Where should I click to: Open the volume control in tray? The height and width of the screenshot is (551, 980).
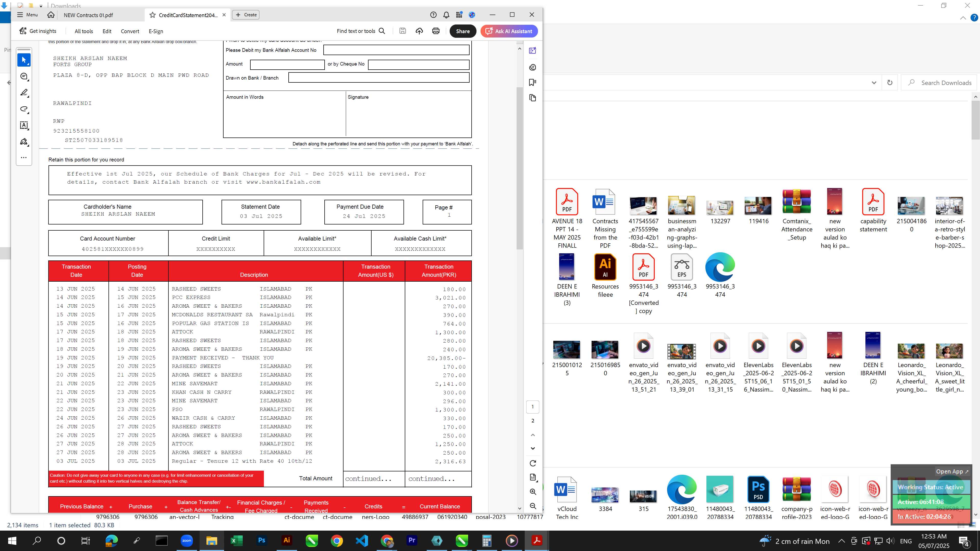(x=890, y=541)
